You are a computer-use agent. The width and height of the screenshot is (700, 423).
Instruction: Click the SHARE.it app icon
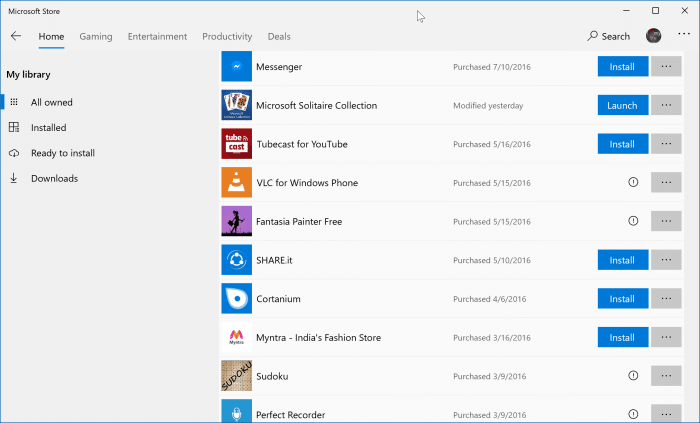[237, 260]
